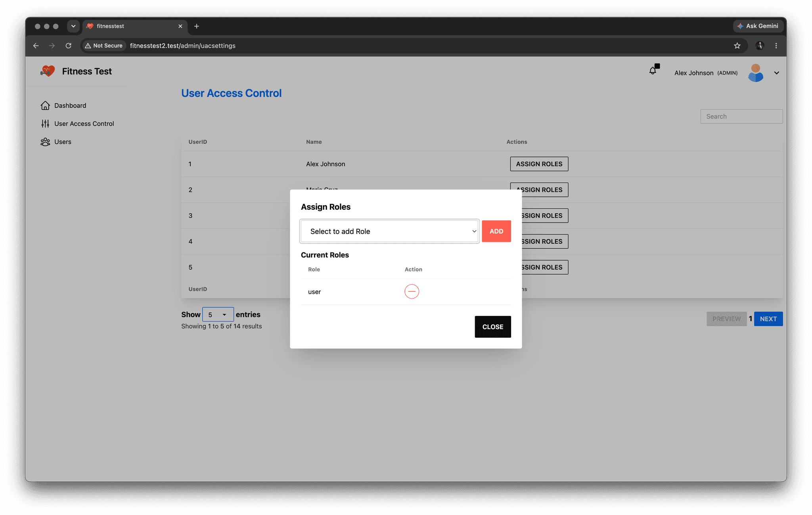Click the remove role icon for user
This screenshot has width=812, height=515.
pos(412,291)
